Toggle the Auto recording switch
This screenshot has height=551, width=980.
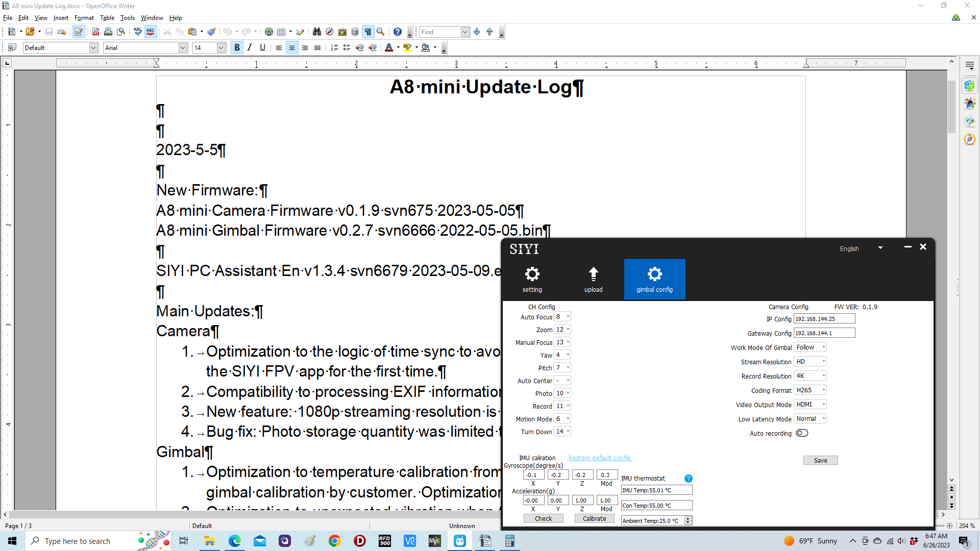point(802,433)
